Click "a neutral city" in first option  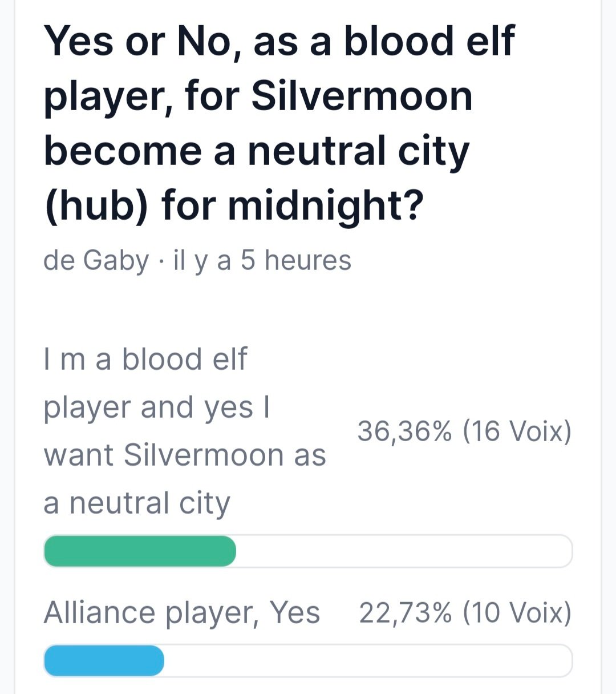pyautogui.click(x=137, y=503)
